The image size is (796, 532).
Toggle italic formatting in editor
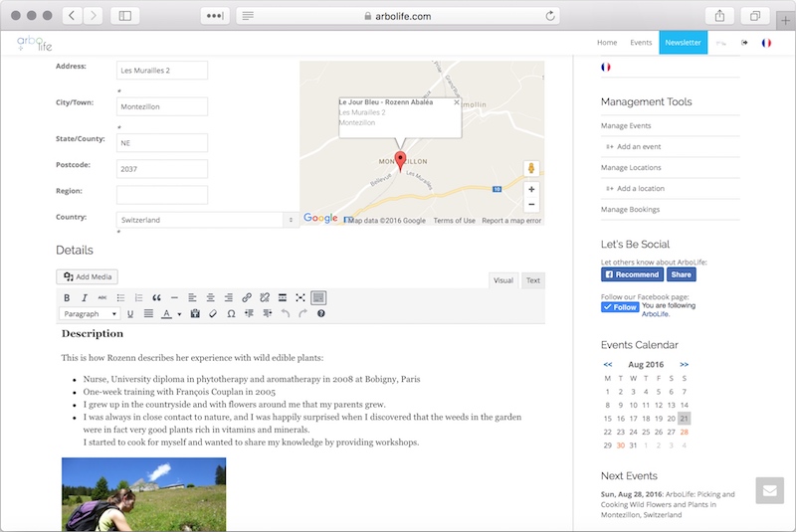[85, 297]
